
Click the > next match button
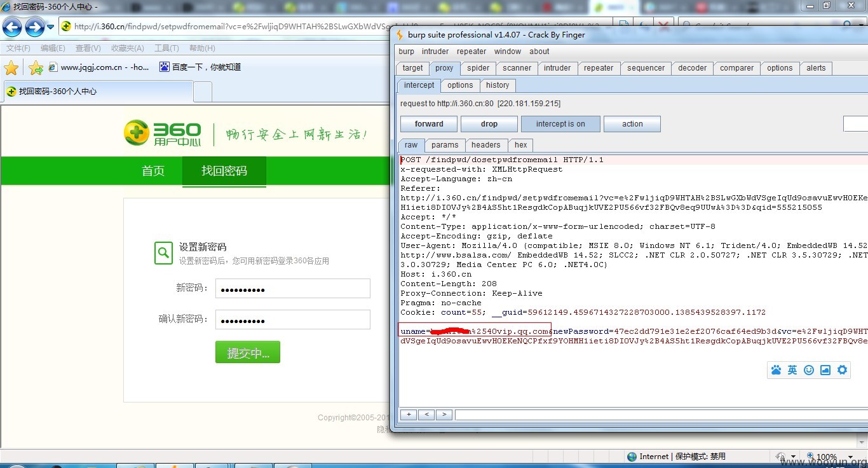pyautogui.click(x=444, y=415)
